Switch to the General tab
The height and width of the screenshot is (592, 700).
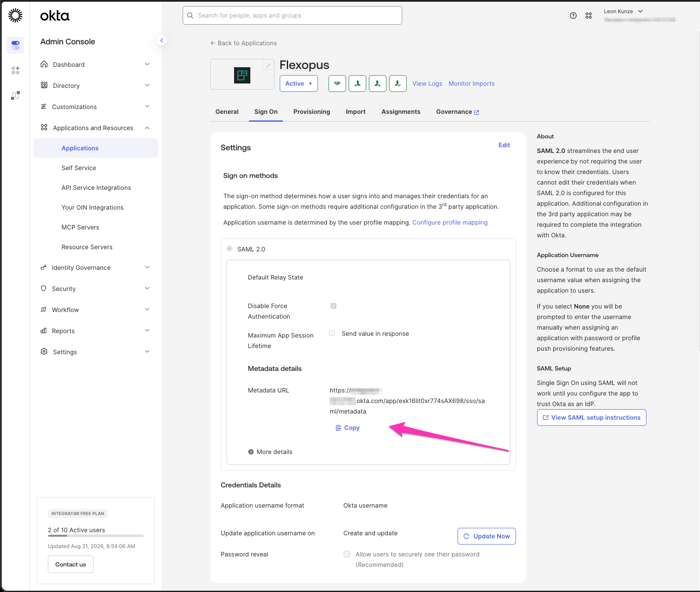[227, 112]
